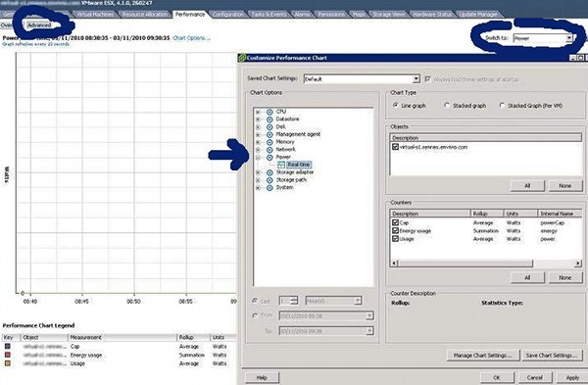Click the Help button
Screen dimensions: 588x385
click(x=262, y=378)
